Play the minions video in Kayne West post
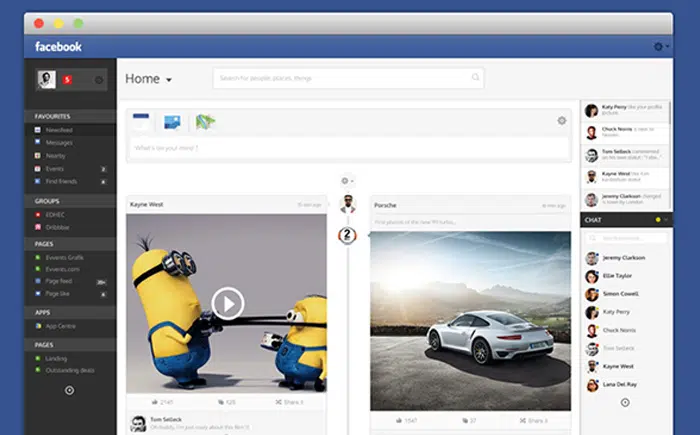The image size is (700, 435). pos(228,302)
